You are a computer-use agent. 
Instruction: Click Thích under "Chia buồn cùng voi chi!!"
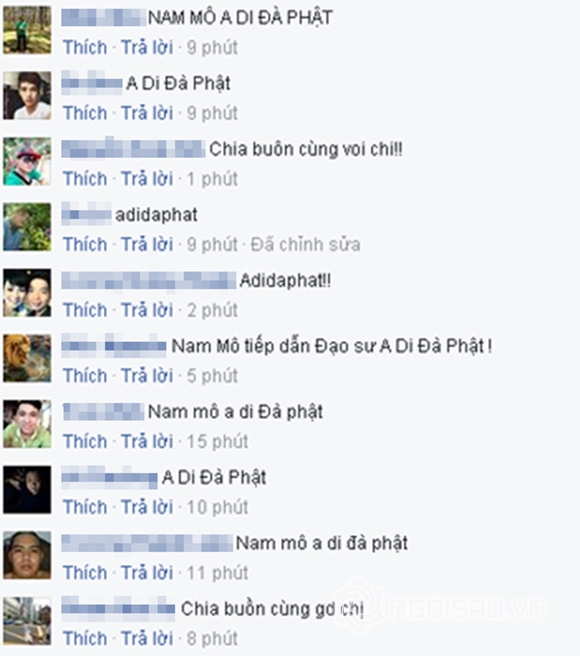click(x=85, y=179)
